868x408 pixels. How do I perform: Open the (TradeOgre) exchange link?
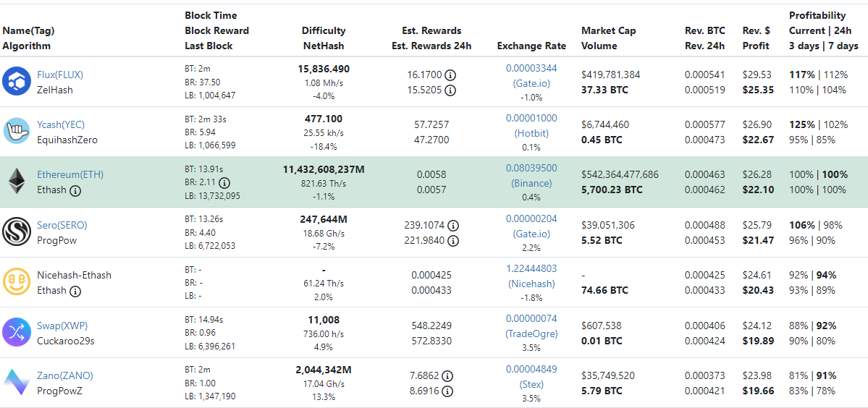[531, 333]
